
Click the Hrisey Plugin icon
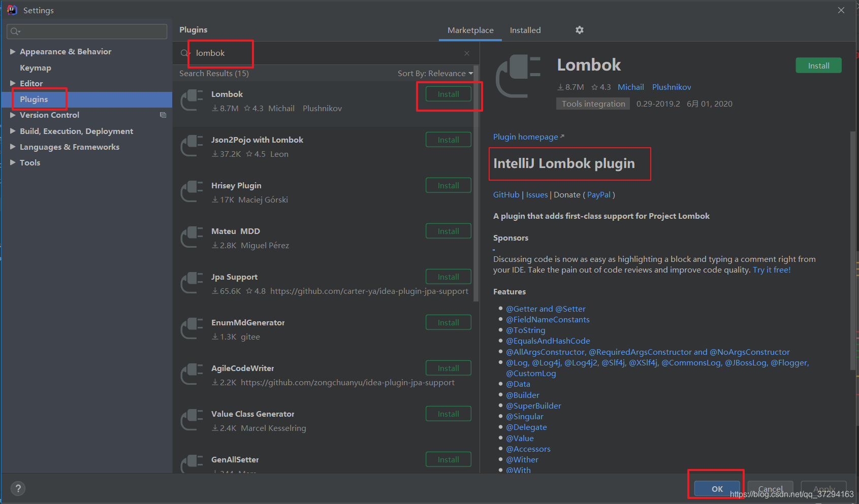192,191
